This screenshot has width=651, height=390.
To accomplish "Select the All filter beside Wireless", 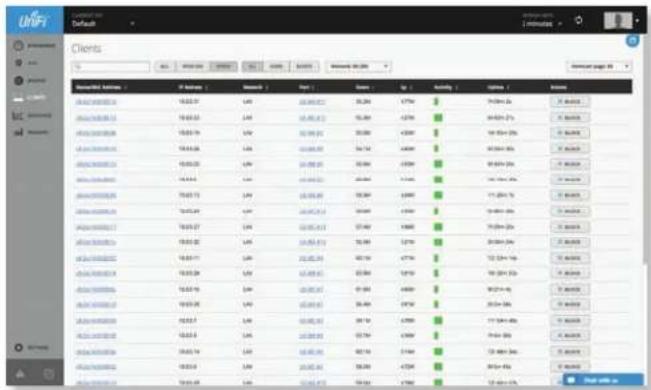I will (165, 66).
